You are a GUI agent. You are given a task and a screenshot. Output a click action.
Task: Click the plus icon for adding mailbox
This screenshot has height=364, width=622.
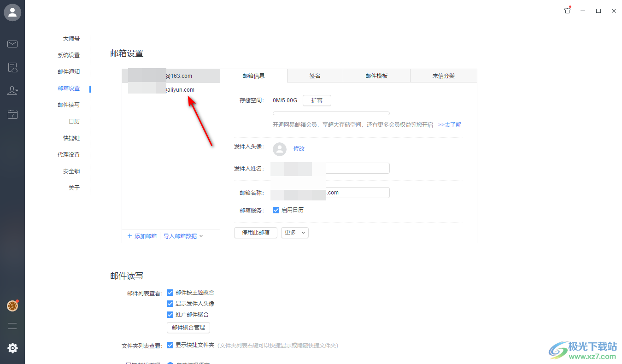[130, 236]
